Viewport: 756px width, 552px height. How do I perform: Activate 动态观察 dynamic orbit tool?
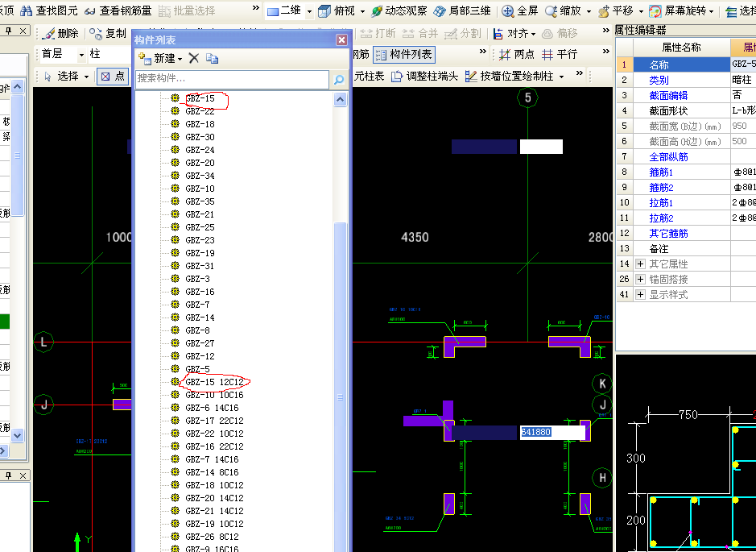(x=399, y=10)
